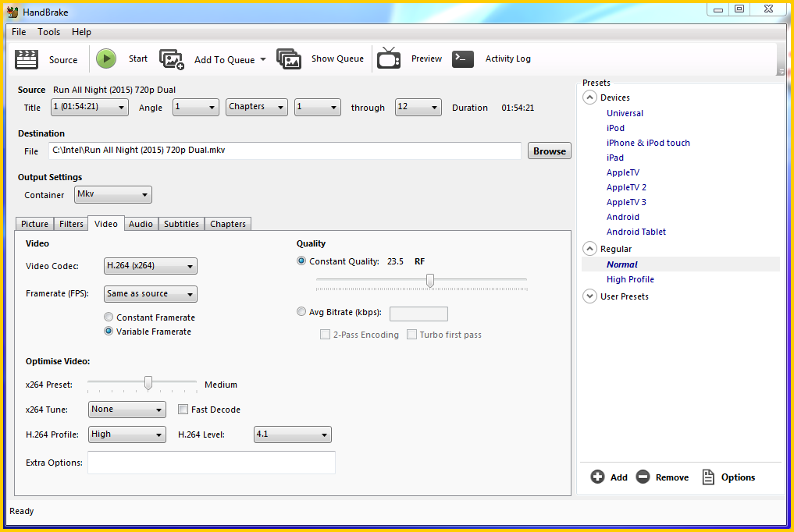794x532 pixels.
Task: Collapse the Regular presets group
Action: pos(589,248)
